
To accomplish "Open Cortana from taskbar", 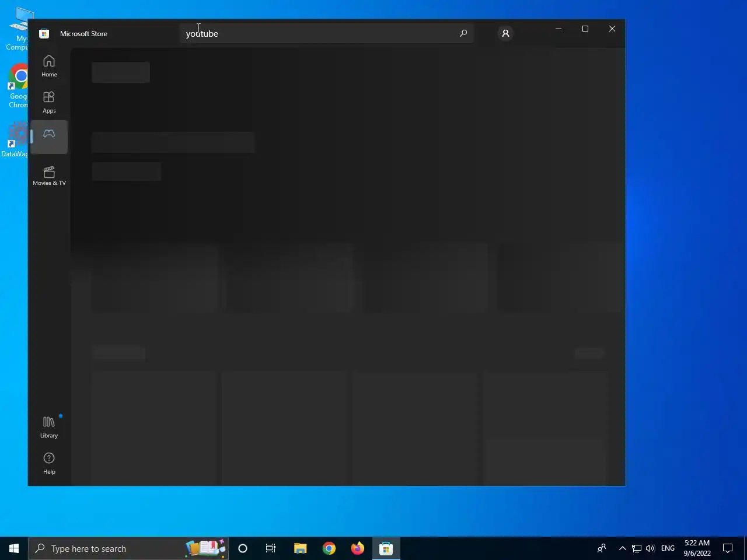I will [x=243, y=548].
